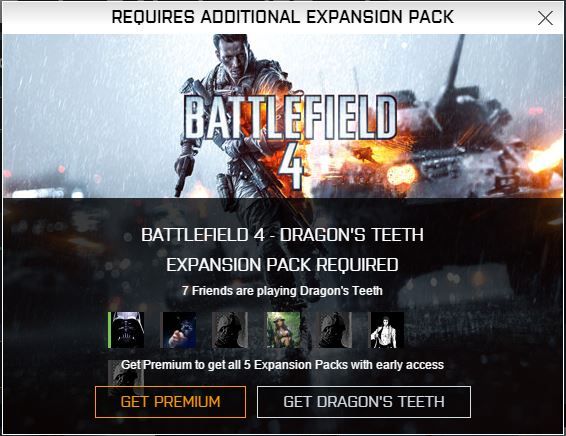
Task: Click the 'Battlefield 4 - Dragon's Teeth' heading
Action: (x=282, y=235)
